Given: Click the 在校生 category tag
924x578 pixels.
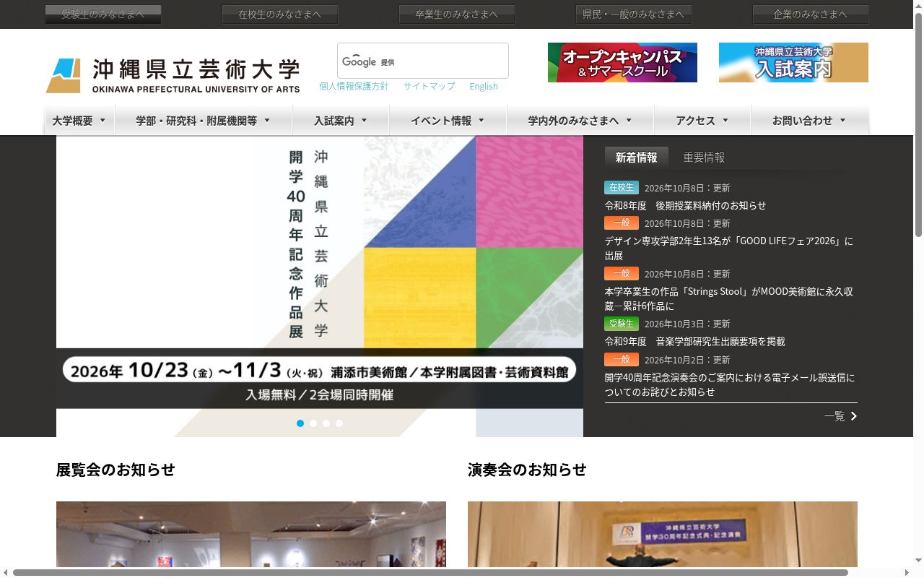Looking at the screenshot, I should click(622, 187).
